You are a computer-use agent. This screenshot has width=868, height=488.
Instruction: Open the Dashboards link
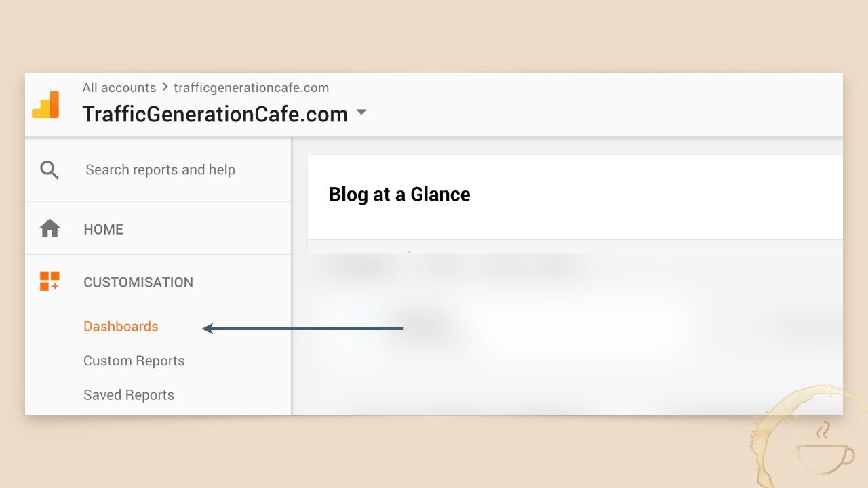tap(121, 326)
